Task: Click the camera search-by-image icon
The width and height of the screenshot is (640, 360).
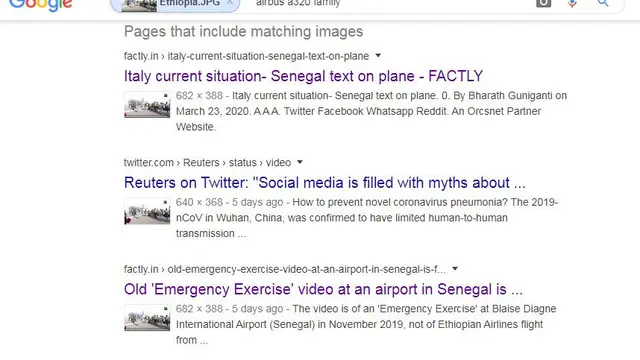Action: tap(543, 3)
